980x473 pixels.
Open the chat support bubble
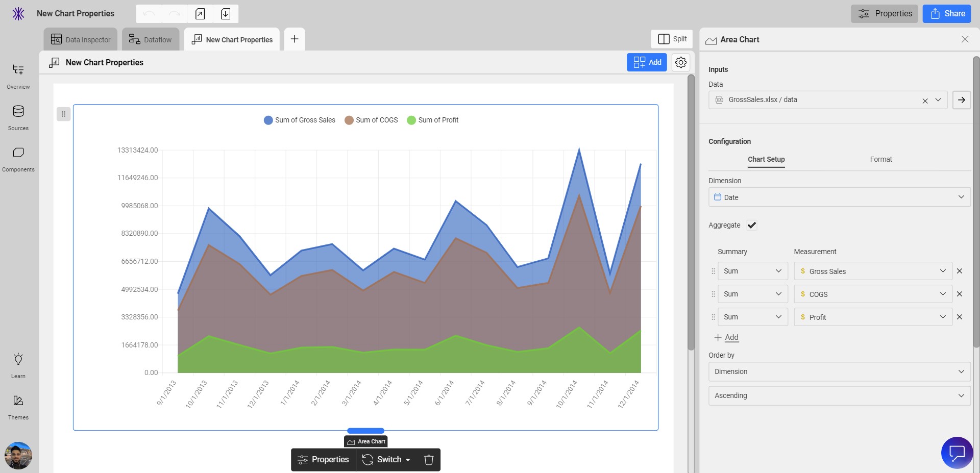coord(957,453)
